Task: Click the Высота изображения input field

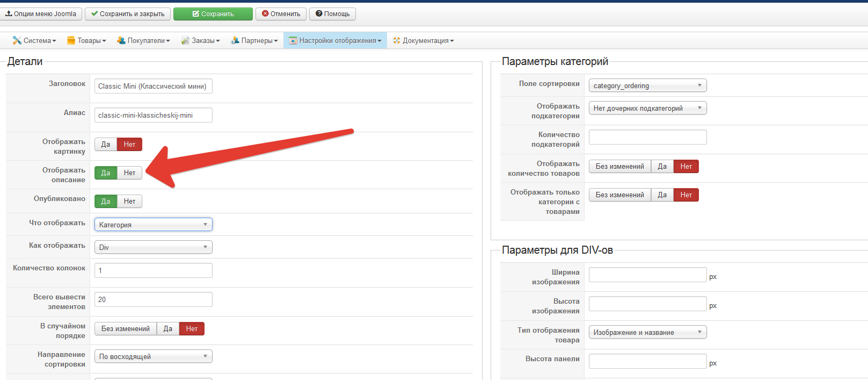Action: click(648, 304)
